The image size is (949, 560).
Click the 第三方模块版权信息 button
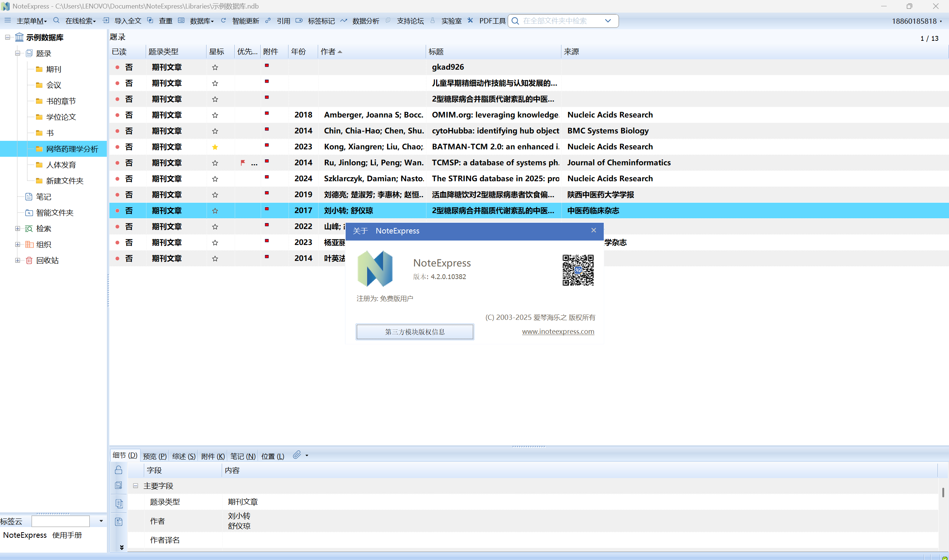click(x=415, y=332)
